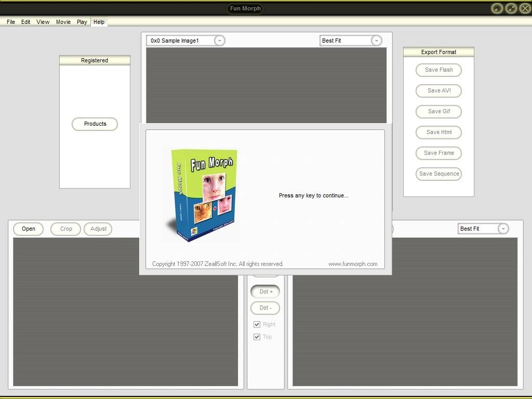532x399 pixels.
Task: Toggle the Top checkbox
Action: click(x=257, y=337)
